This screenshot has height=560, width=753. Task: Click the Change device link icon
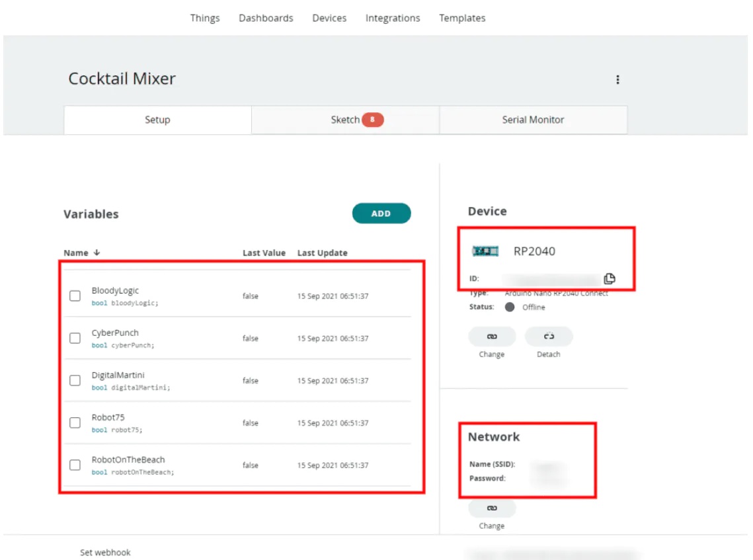(491, 337)
